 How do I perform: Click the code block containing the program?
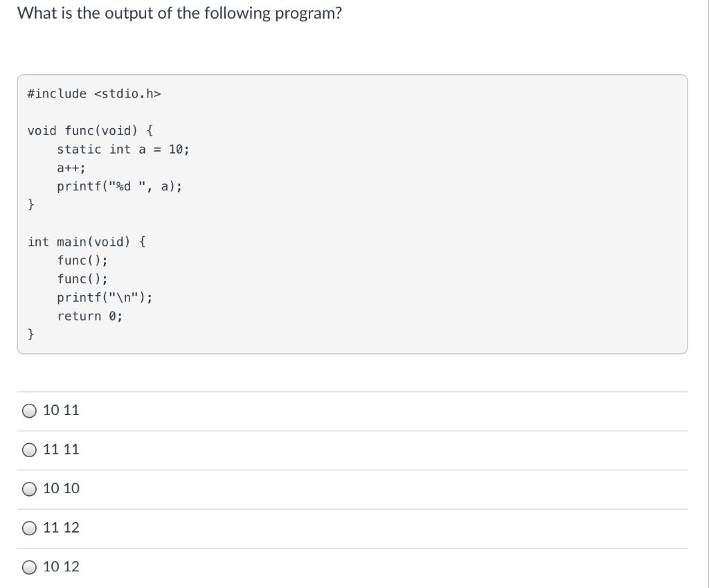[x=352, y=213]
